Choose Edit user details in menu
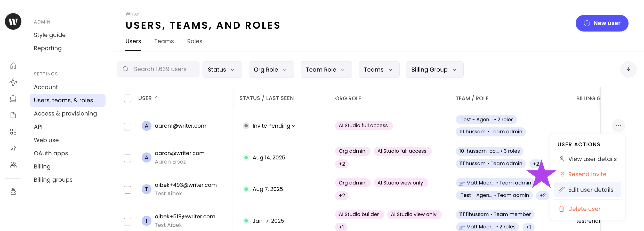This screenshot has width=644, height=231. pos(587,190)
